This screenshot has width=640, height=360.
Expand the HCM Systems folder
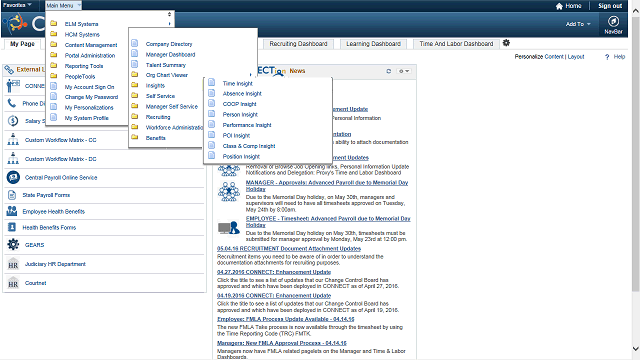tap(82, 34)
